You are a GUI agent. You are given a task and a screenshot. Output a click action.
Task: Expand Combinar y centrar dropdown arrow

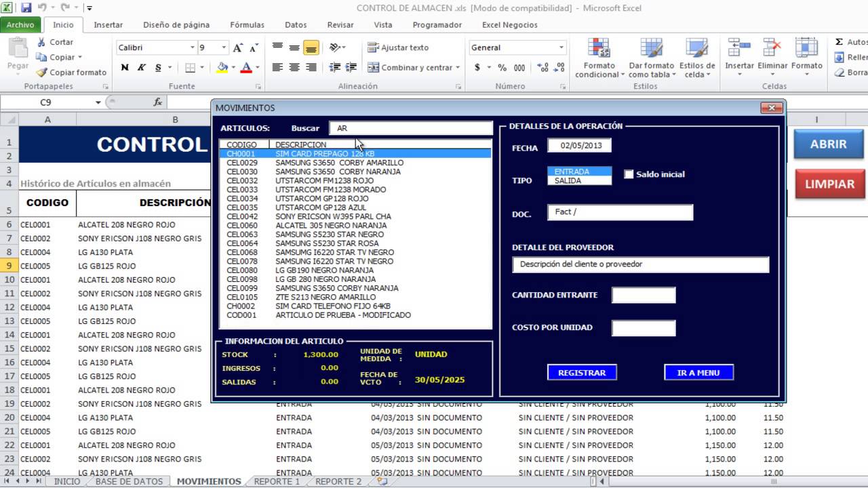(x=458, y=67)
